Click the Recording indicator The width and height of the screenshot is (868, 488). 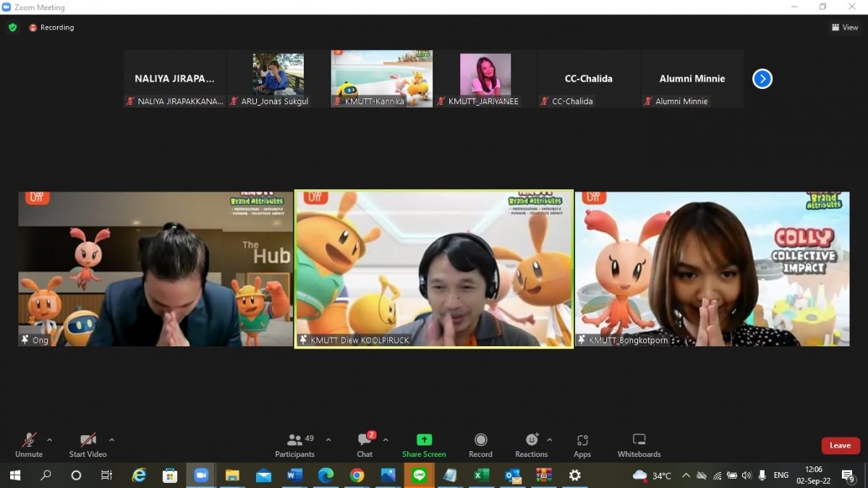click(x=51, y=27)
